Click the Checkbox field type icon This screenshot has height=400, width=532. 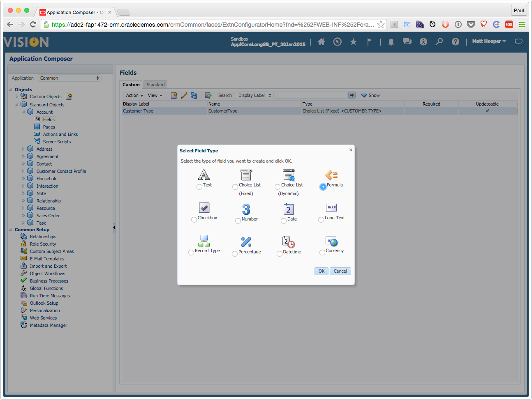204,208
